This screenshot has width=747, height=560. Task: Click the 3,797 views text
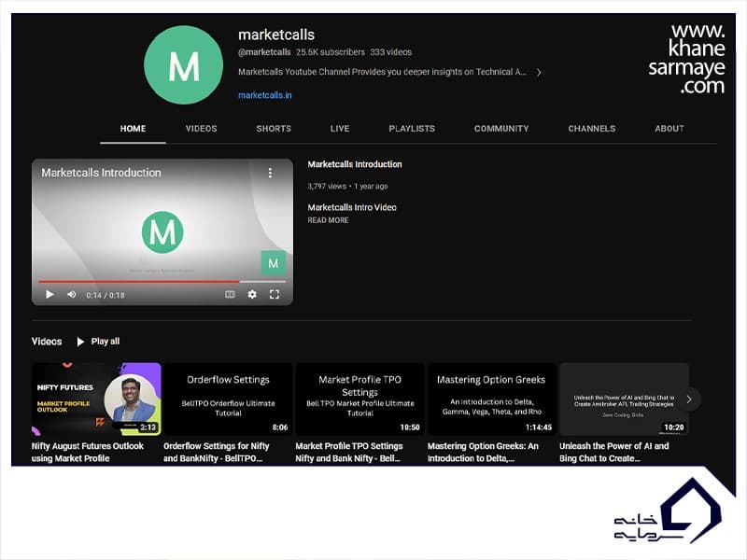[x=327, y=186]
